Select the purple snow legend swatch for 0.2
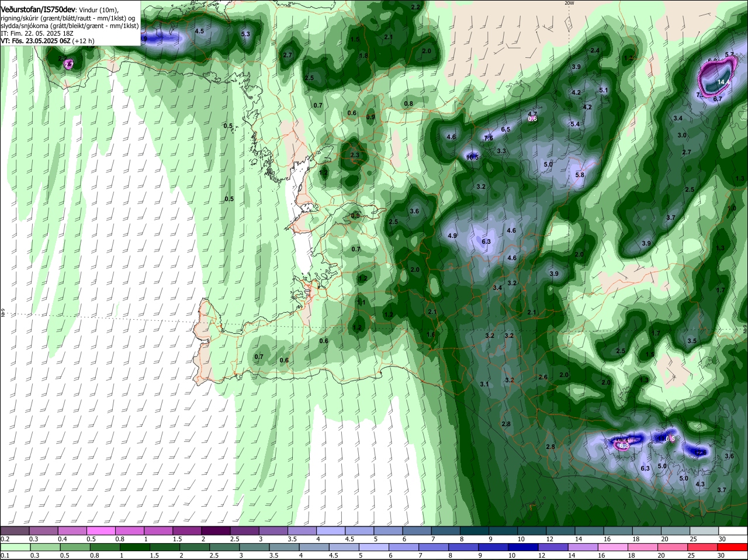Viewport: 748px width, 560px height. [15, 531]
